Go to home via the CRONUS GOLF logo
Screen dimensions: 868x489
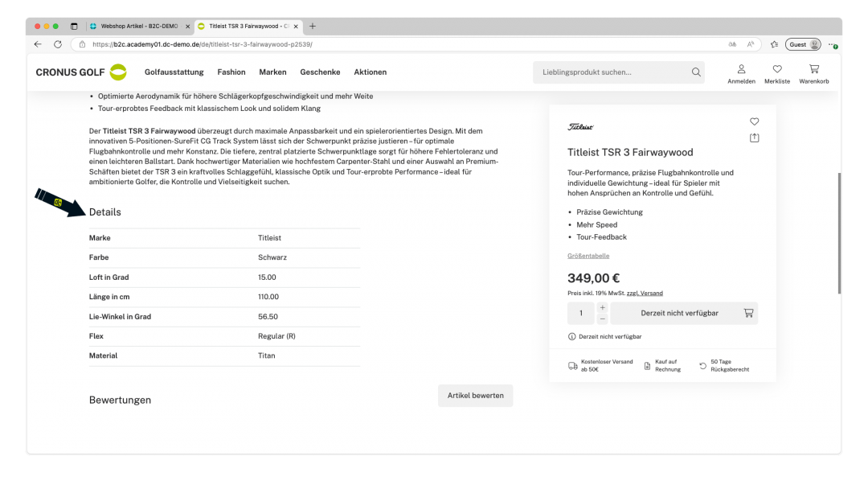click(x=81, y=72)
